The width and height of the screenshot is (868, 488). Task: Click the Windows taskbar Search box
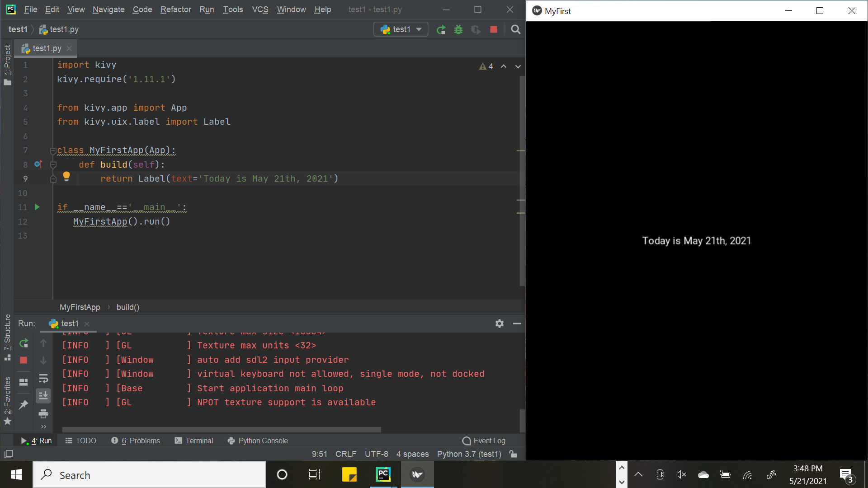click(149, 475)
